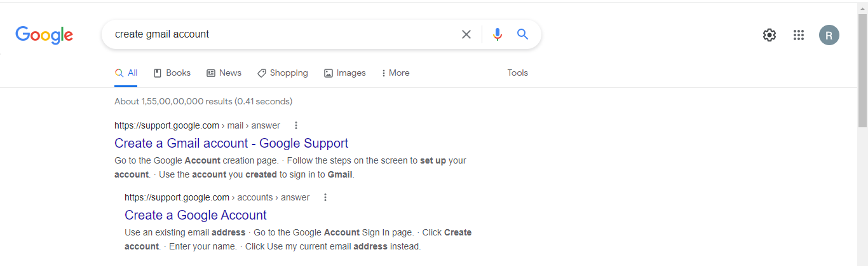
Task: Click the blue search magnifier icon
Action: (523, 34)
